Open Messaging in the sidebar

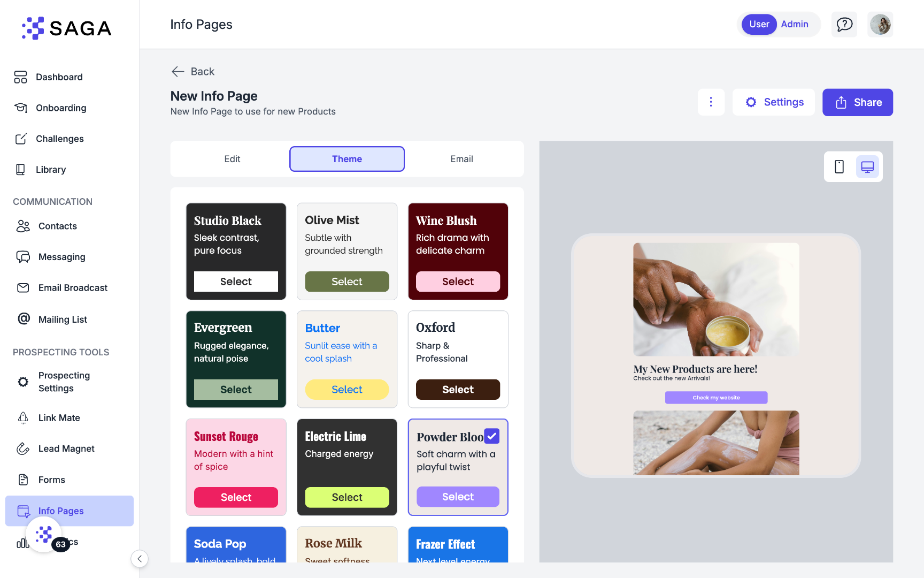click(x=61, y=257)
